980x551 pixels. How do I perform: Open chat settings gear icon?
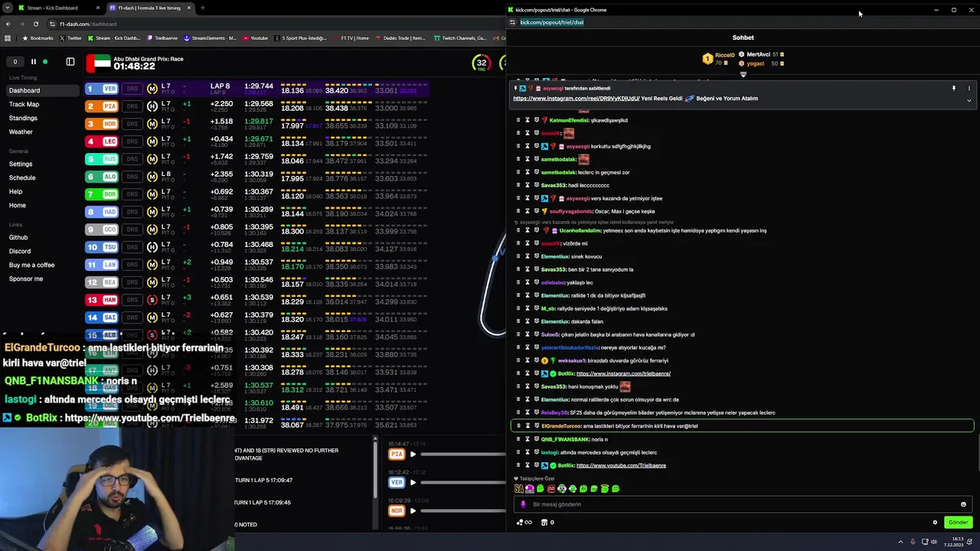[x=935, y=523]
